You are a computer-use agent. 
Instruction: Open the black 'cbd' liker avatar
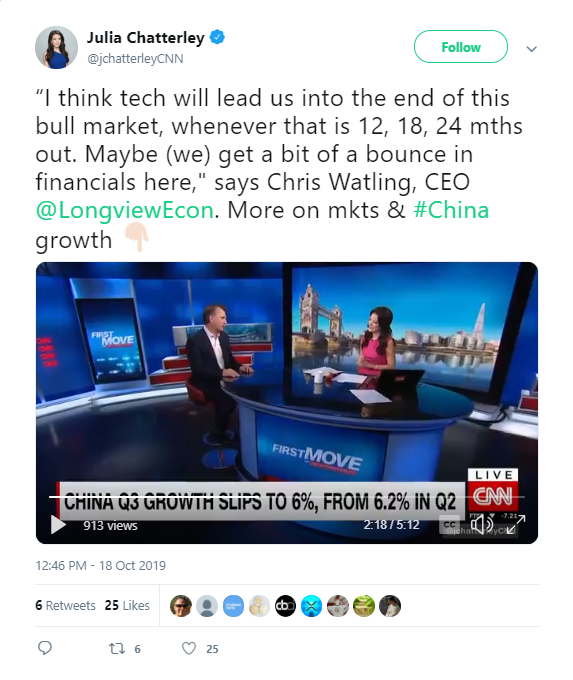[285, 606]
